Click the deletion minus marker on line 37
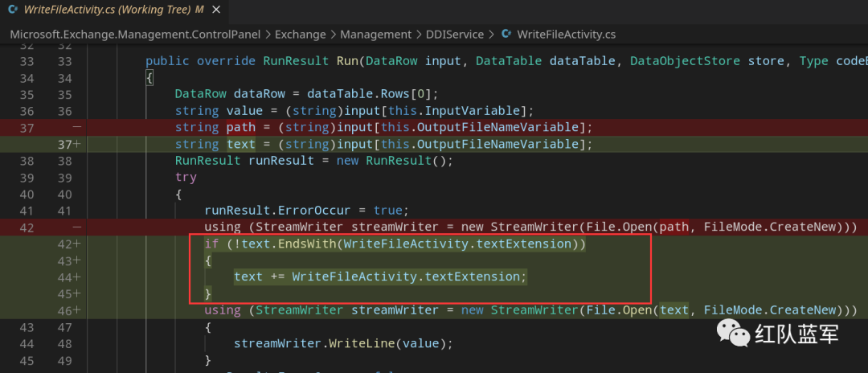 click(77, 127)
